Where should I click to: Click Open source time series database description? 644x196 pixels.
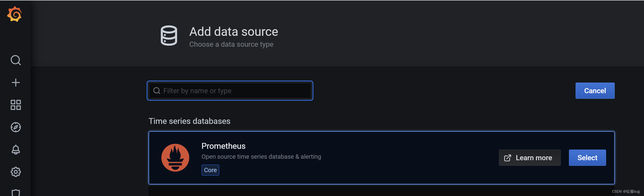[x=261, y=157]
